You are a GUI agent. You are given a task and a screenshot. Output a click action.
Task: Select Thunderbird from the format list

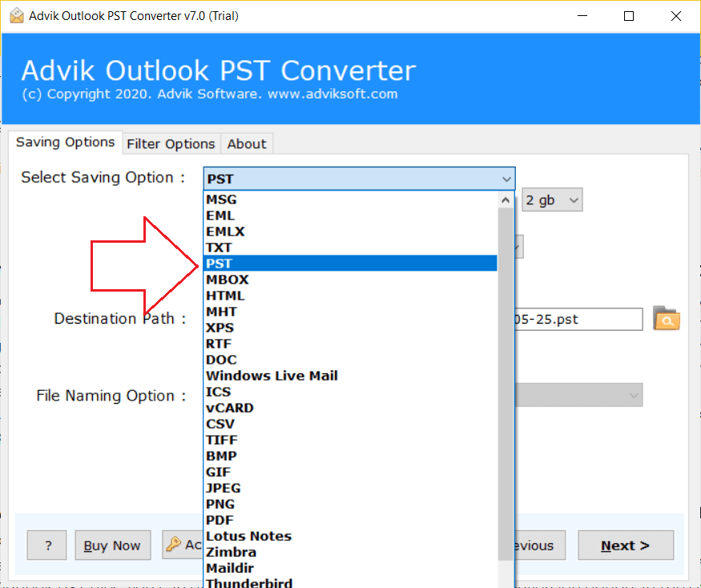point(249,582)
